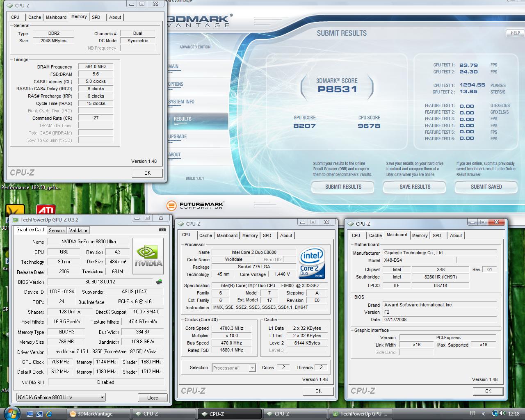Click the TechPowerUp GPU-Z taskbar button

(361, 414)
